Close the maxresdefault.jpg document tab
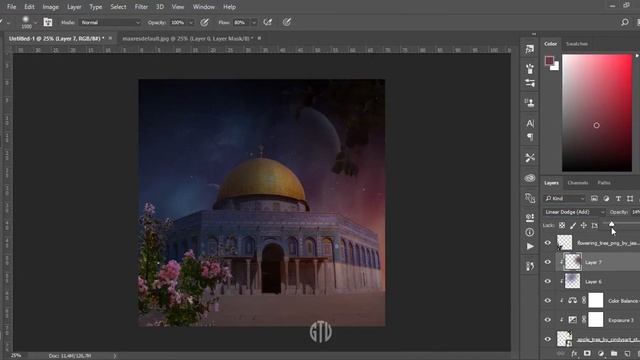The image size is (640, 360). pos(259,38)
